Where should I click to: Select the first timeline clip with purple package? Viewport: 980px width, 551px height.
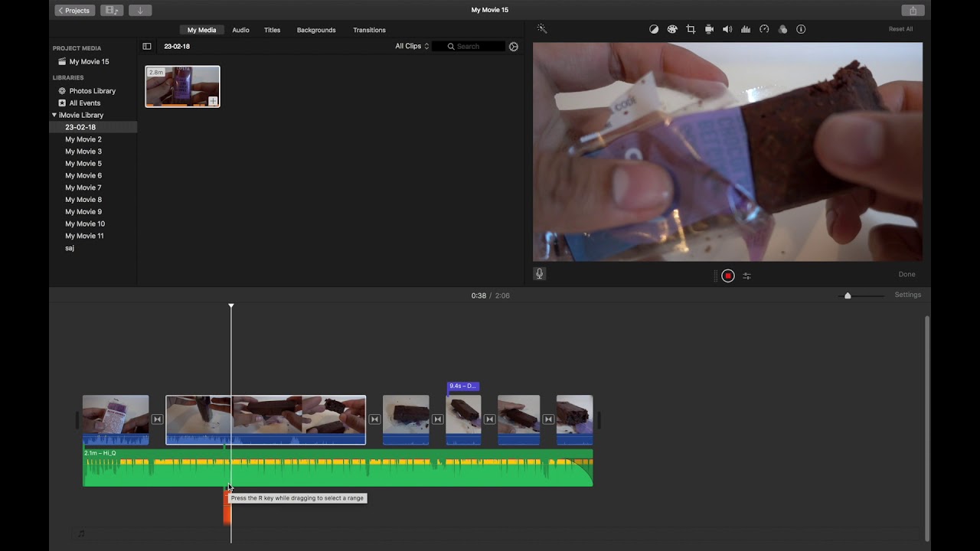[x=116, y=419]
